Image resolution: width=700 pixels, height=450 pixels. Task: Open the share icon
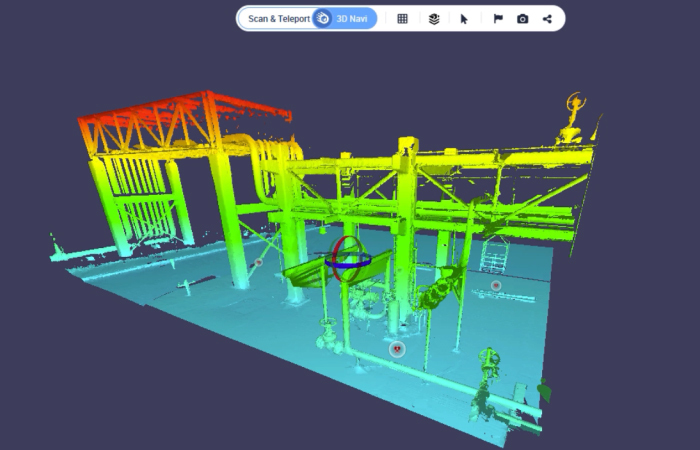click(x=547, y=19)
